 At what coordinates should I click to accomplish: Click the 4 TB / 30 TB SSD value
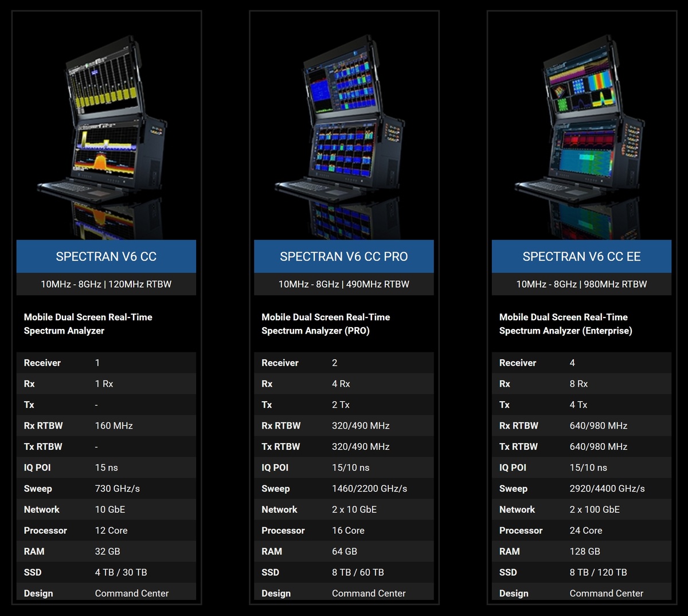(x=121, y=572)
